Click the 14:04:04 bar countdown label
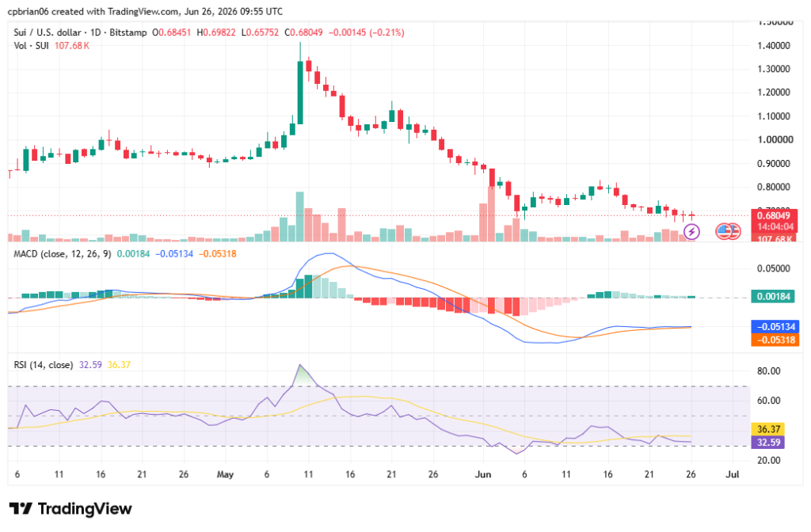 [774, 226]
